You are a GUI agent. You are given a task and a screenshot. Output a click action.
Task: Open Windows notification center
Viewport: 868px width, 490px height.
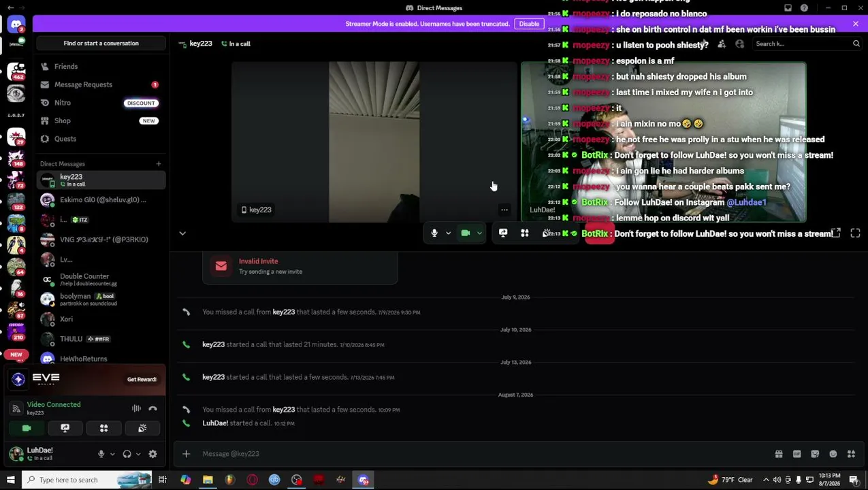coord(854,480)
